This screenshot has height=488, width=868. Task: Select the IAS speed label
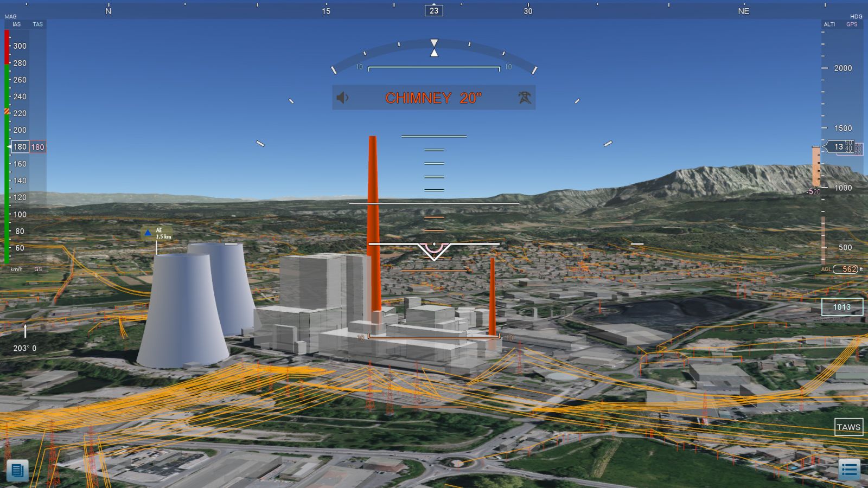(x=16, y=24)
